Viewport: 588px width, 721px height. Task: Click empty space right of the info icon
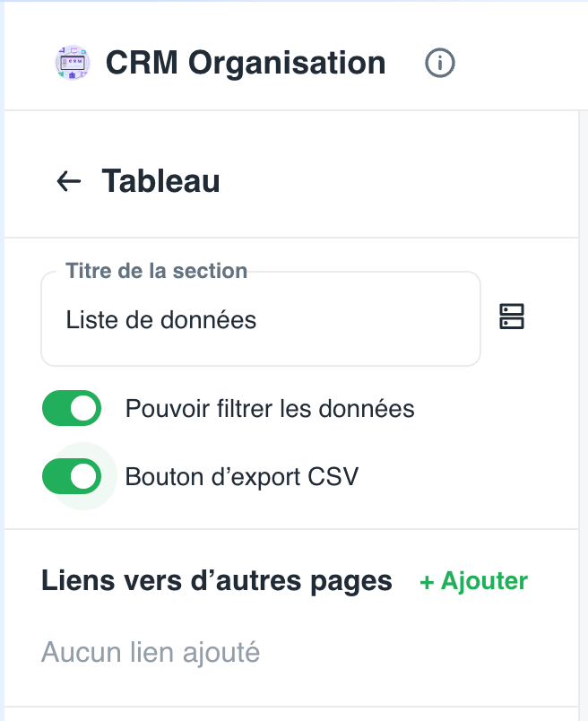point(520,63)
